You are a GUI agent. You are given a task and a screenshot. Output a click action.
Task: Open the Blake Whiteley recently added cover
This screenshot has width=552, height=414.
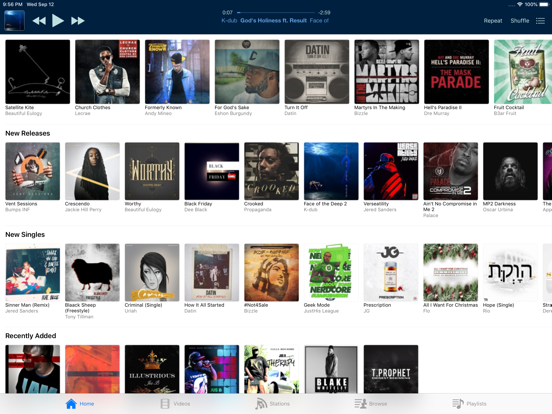[331, 369]
